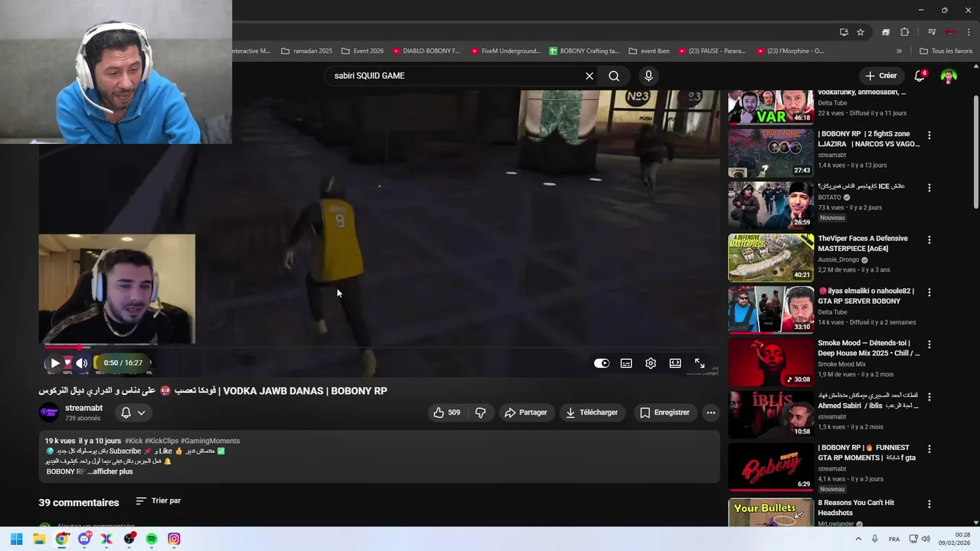The height and width of the screenshot is (551, 980).
Task: Open options for ilyas elmaliki video
Action: click(929, 292)
